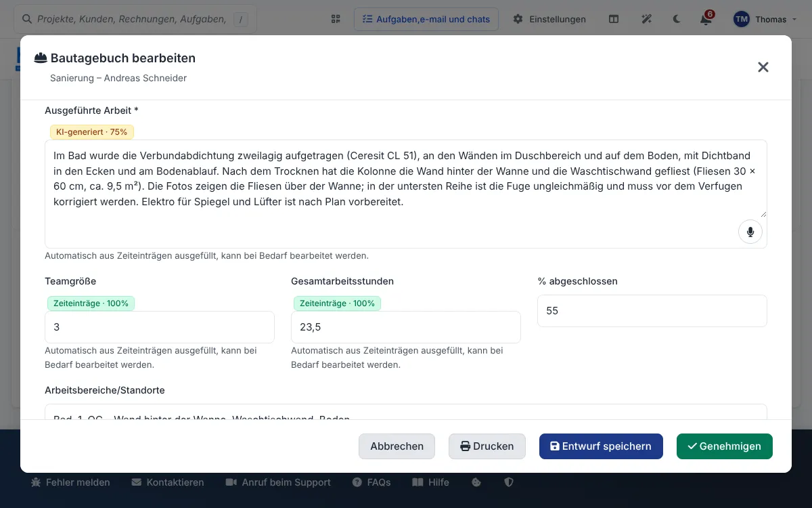812x508 pixels.
Task: Open the FAQs footer link
Action: pos(371,482)
